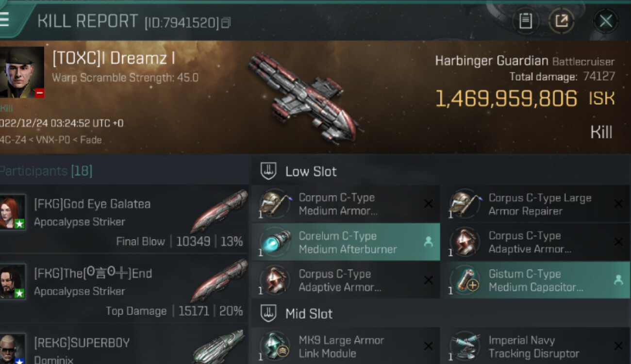Click the Participants [18] header
The image size is (631, 364).
(46, 171)
